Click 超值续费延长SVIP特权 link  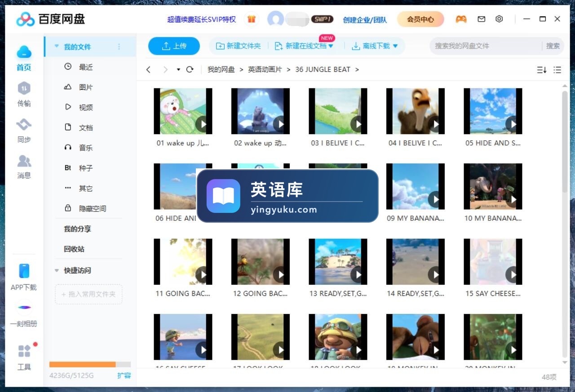pyautogui.click(x=201, y=19)
